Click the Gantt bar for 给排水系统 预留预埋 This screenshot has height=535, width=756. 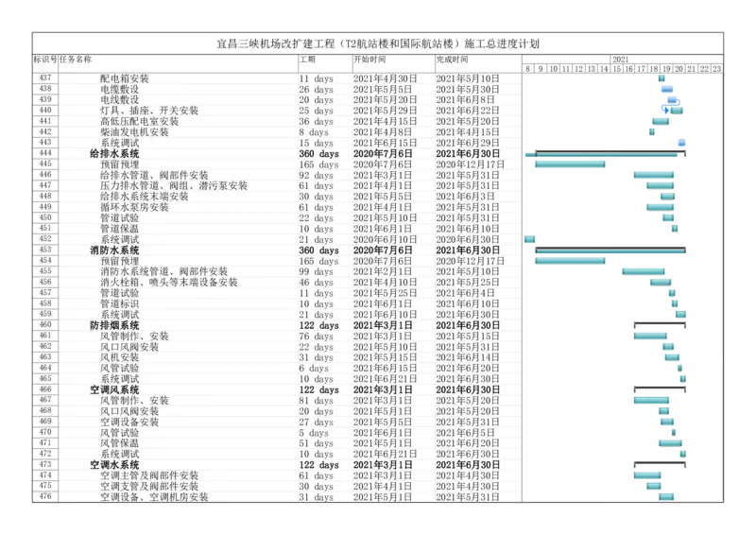pyautogui.click(x=570, y=164)
